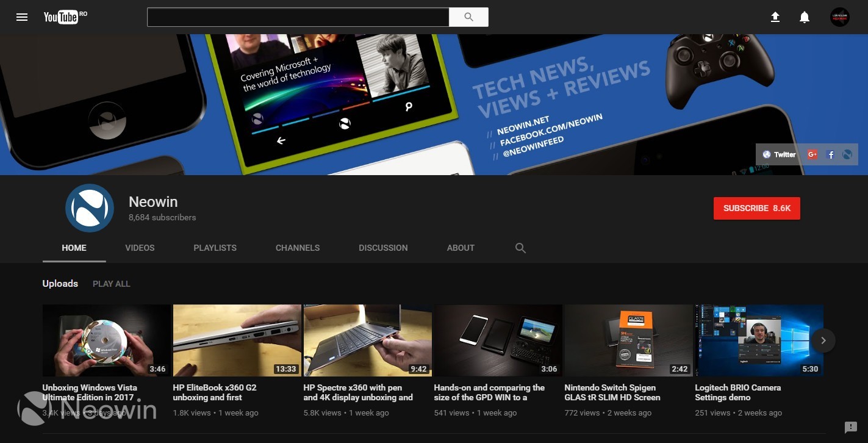
Task: Open the notifications bell
Action: (x=805, y=17)
